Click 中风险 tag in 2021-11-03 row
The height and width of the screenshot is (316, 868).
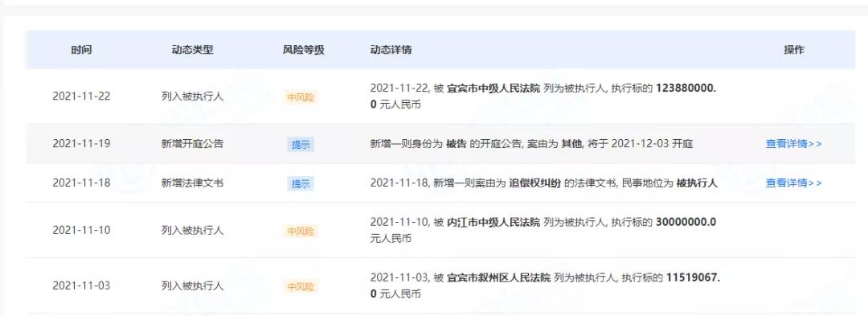[301, 287]
